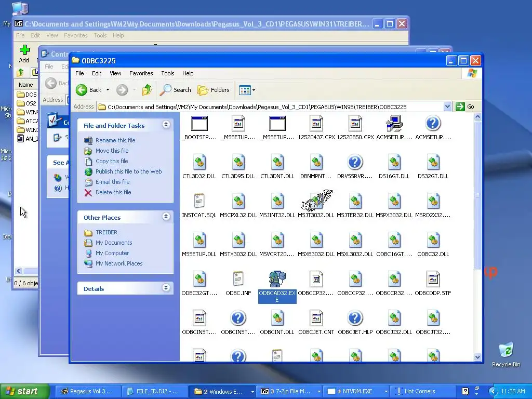
Task: Open Back button history dropdown arrow
Action: (x=108, y=90)
